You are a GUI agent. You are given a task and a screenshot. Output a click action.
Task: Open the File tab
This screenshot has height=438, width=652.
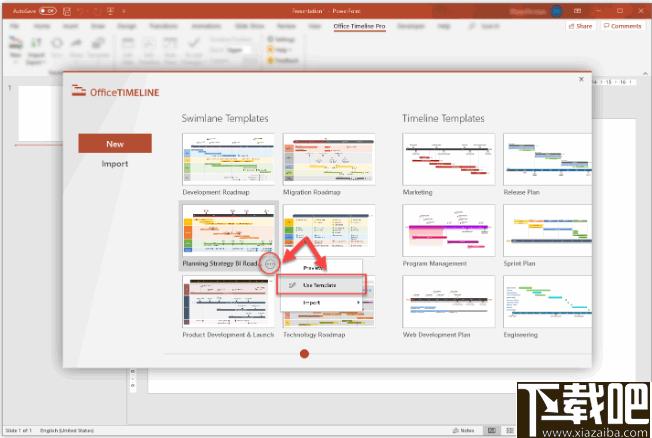point(15,26)
